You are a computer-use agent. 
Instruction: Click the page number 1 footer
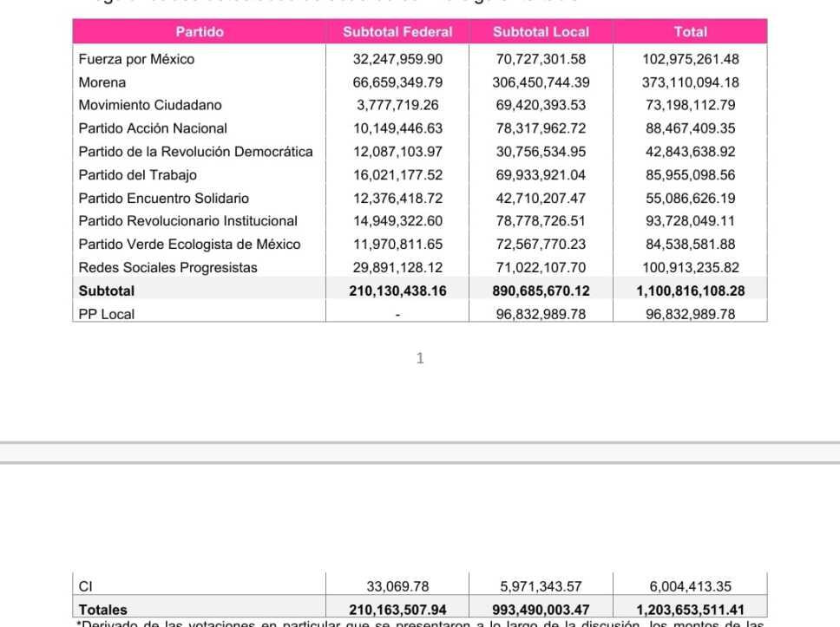tap(420, 357)
